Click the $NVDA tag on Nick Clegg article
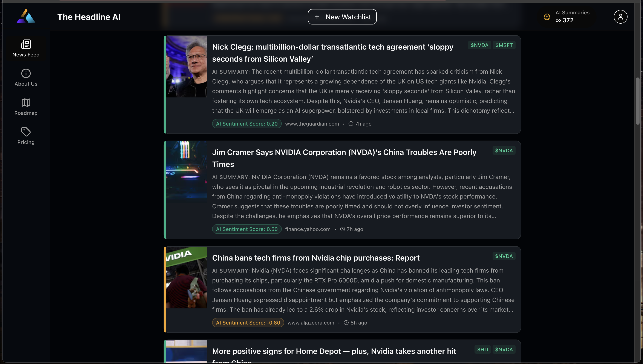The image size is (643, 364). pos(479,45)
